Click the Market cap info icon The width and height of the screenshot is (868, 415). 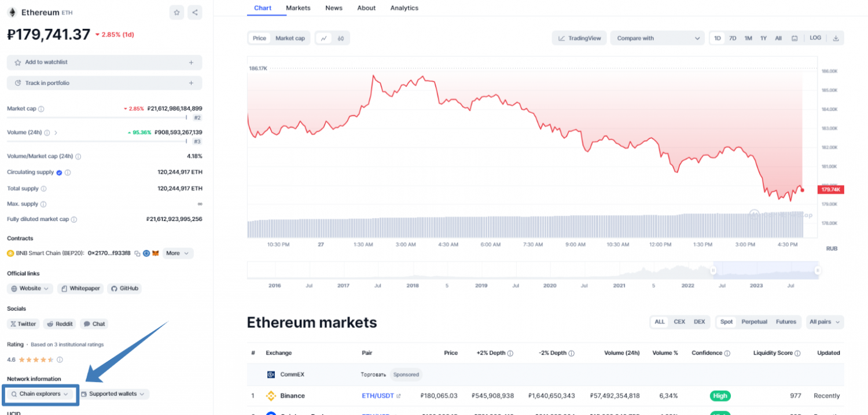(41, 109)
